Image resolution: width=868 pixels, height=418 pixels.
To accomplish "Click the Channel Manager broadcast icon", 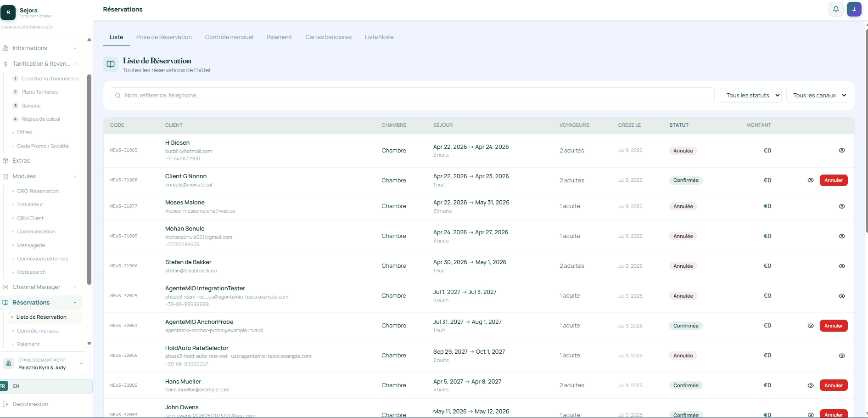I will [6, 287].
